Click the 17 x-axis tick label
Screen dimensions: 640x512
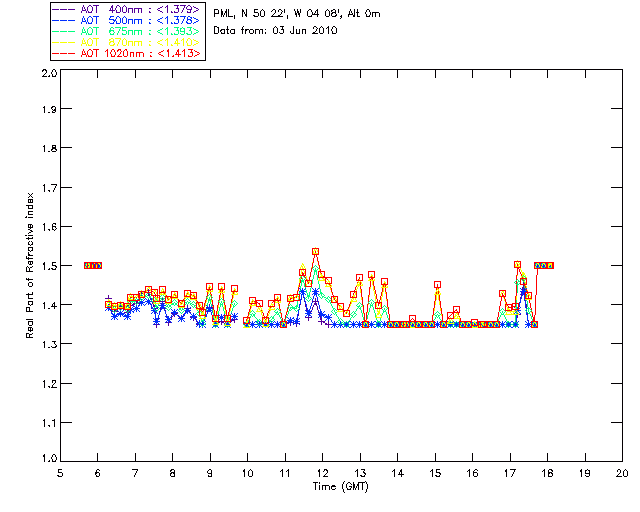(x=510, y=473)
